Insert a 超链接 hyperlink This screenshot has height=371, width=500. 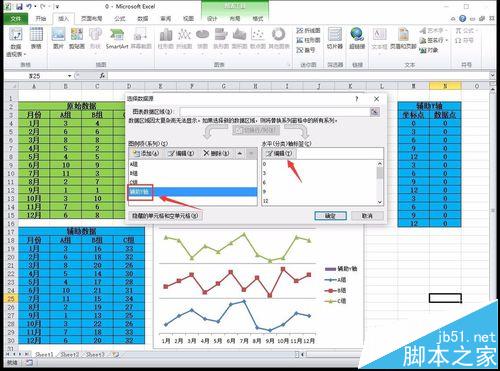click(x=357, y=39)
